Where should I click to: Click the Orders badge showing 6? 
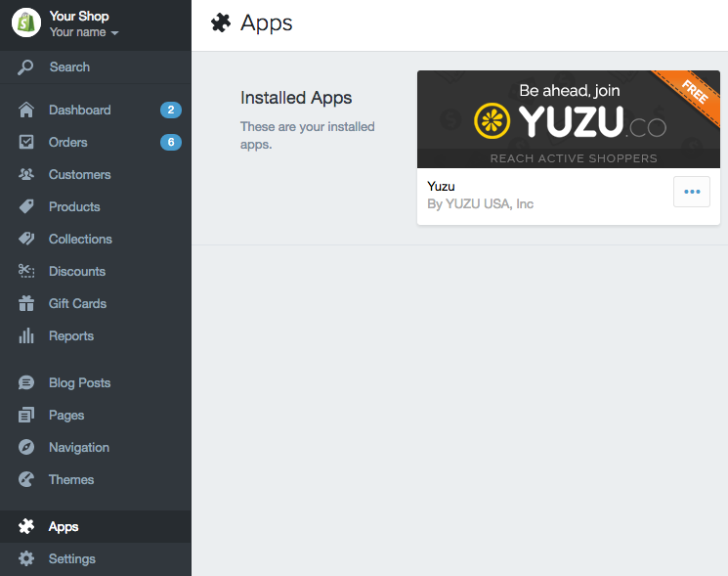(x=171, y=142)
